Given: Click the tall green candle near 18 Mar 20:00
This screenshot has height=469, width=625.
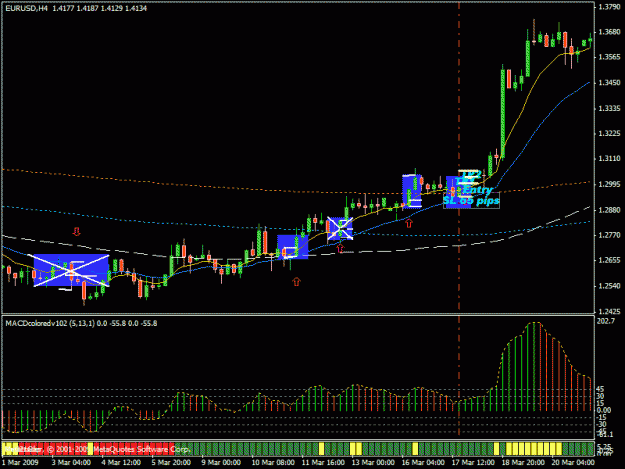Looking at the screenshot, I should point(503,114).
